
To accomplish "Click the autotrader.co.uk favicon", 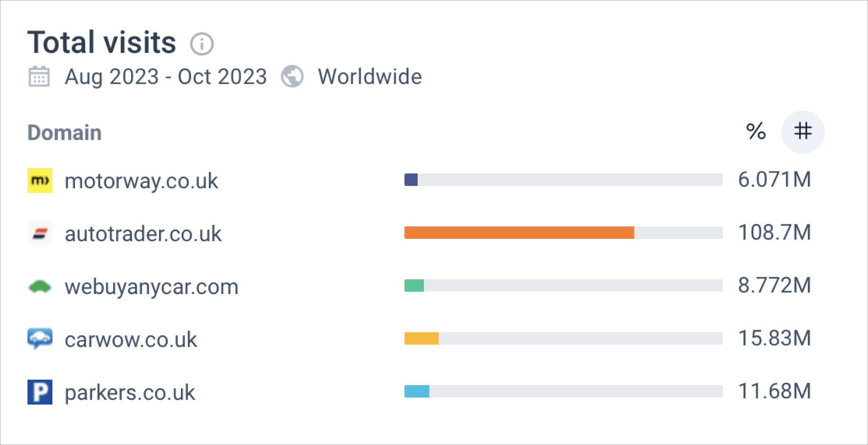I will 40,233.
